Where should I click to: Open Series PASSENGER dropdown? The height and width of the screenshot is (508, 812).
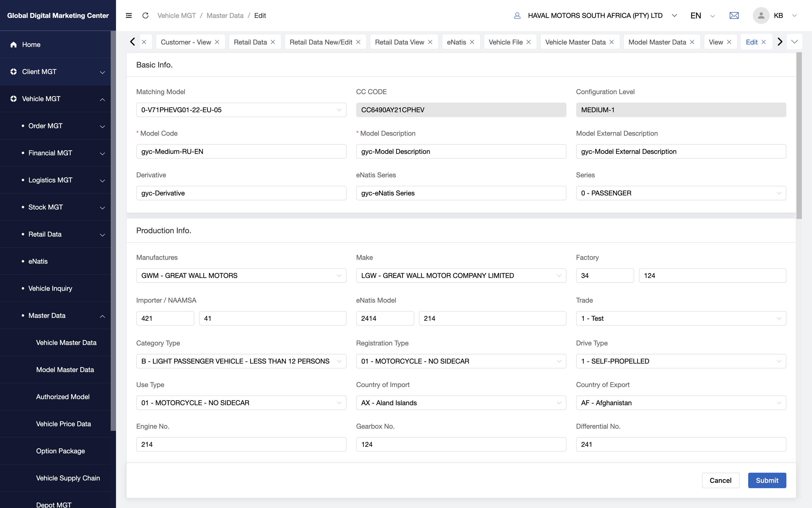pyautogui.click(x=681, y=193)
